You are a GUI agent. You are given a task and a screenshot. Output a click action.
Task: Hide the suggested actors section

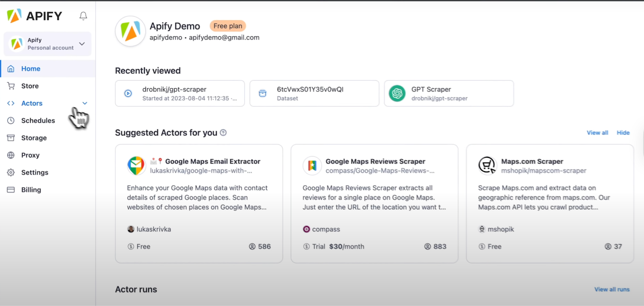[623, 132]
